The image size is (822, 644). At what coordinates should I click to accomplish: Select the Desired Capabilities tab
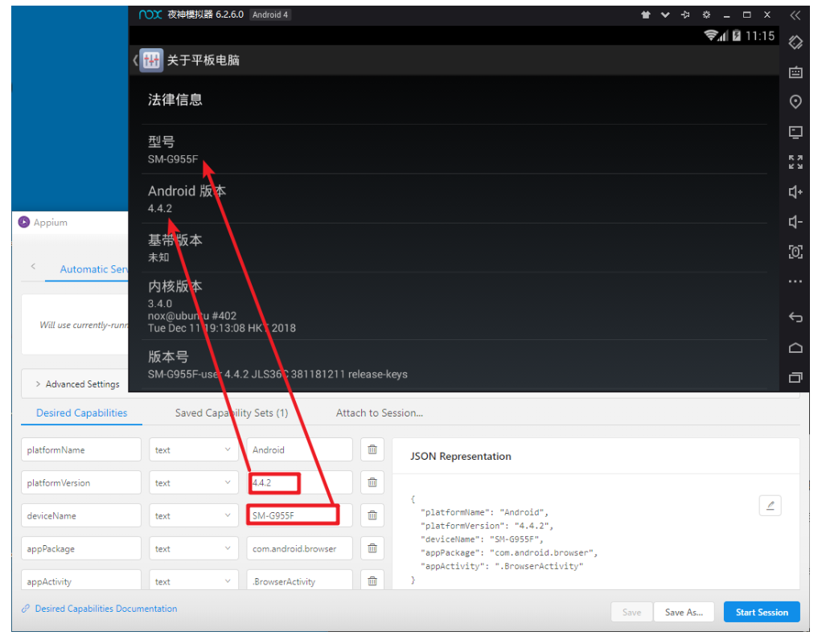pos(82,413)
